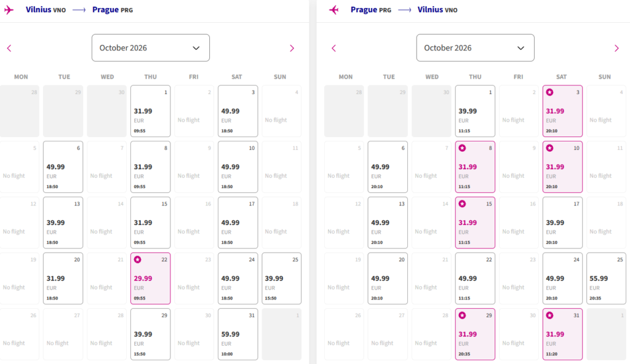The width and height of the screenshot is (630, 364).
Task: Click star icon on October 22 outbound fare
Action: pos(138,259)
